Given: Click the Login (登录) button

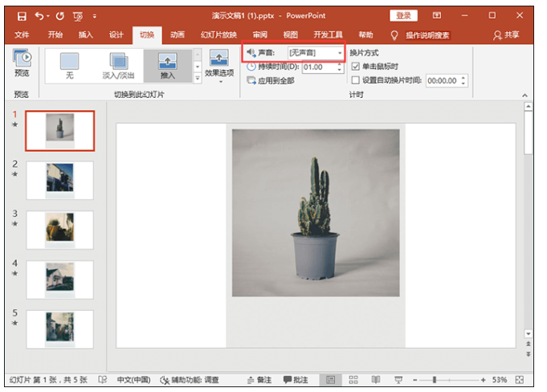Looking at the screenshot, I should pos(403,15).
